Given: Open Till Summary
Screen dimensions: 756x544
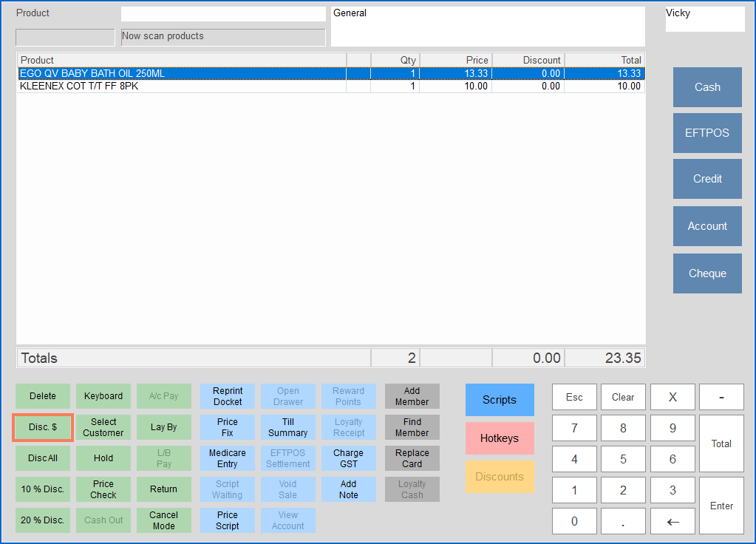Looking at the screenshot, I should pos(287,427).
